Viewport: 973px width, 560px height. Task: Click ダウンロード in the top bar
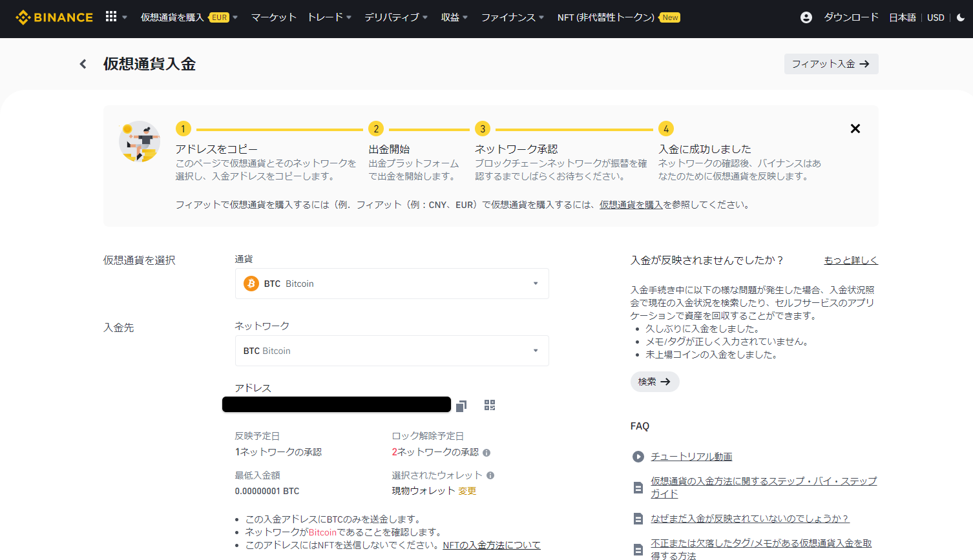(x=851, y=17)
